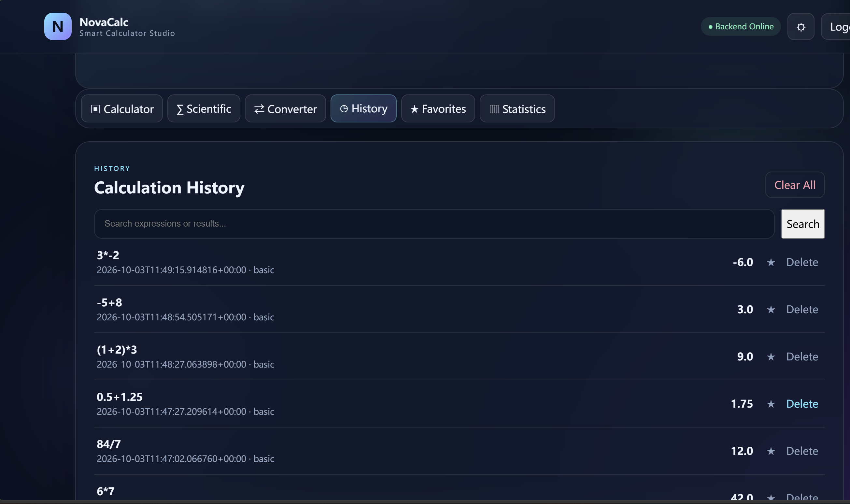Click the partially visible Logout button

pos(836,27)
